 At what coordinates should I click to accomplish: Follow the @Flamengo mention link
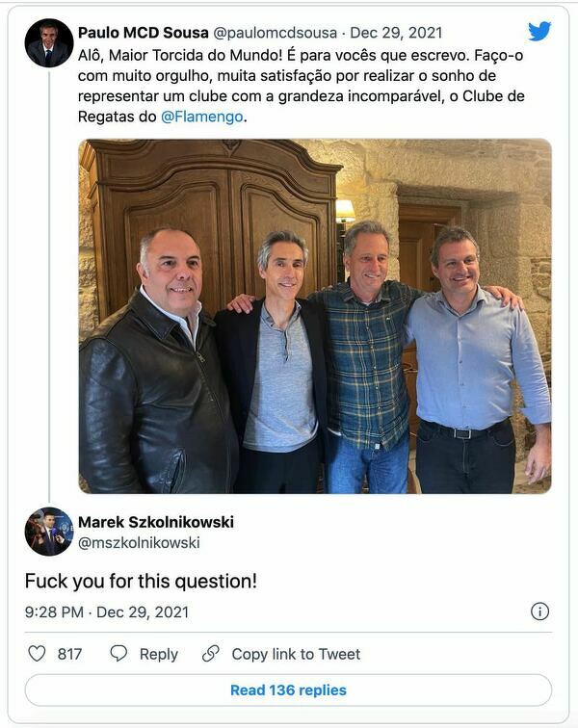202,117
